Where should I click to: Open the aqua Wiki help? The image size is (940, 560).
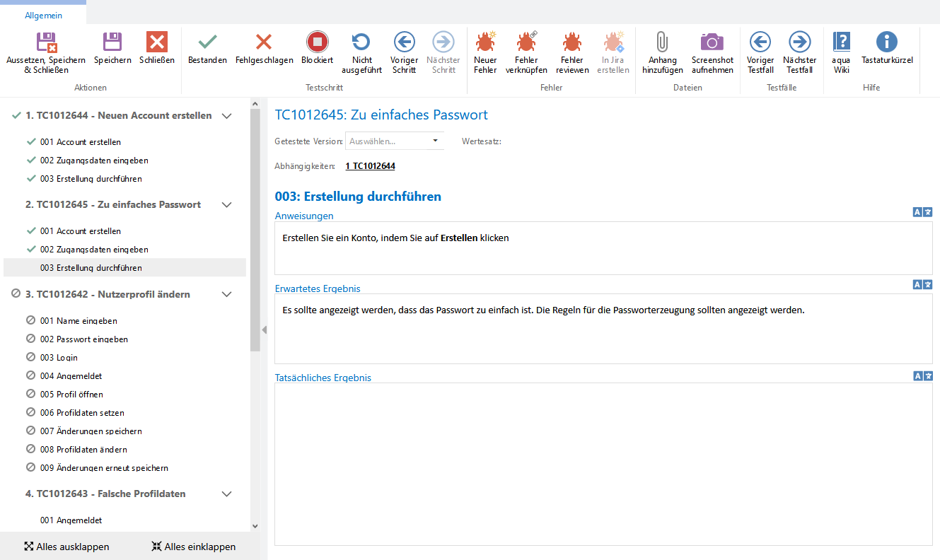(x=841, y=51)
